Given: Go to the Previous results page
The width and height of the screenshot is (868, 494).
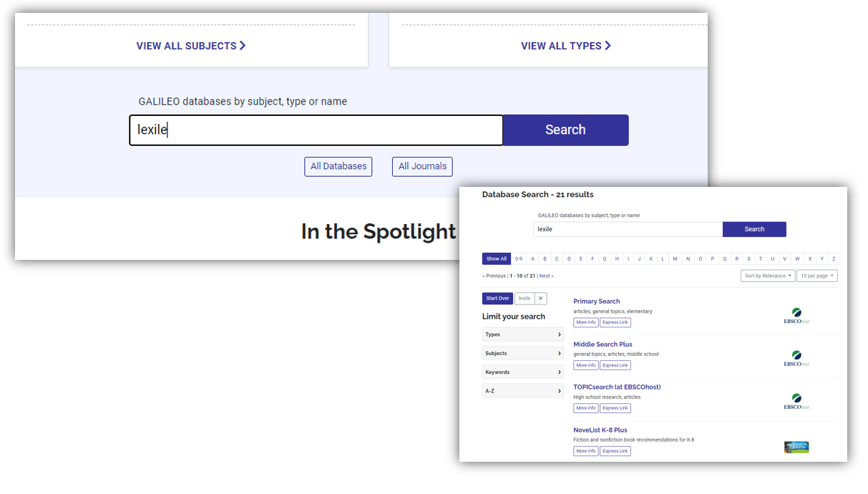Looking at the screenshot, I should [x=494, y=276].
